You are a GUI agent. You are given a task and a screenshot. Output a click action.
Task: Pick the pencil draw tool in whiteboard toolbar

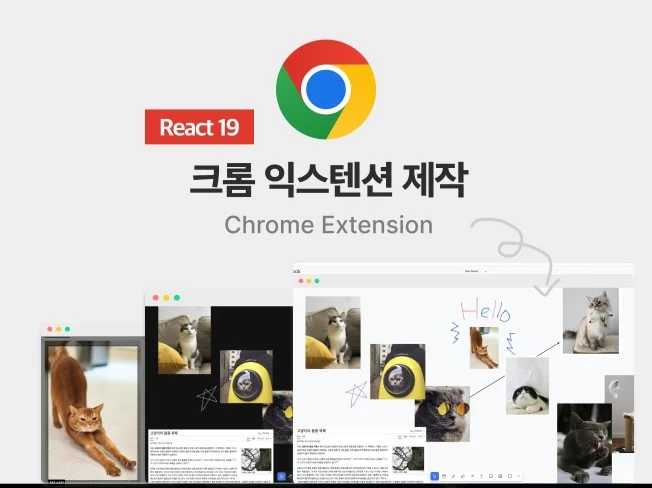[x=454, y=476]
